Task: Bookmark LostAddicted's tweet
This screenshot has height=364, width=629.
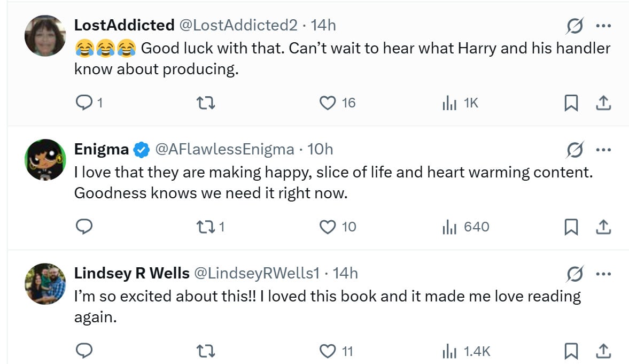Action: [x=571, y=103]
